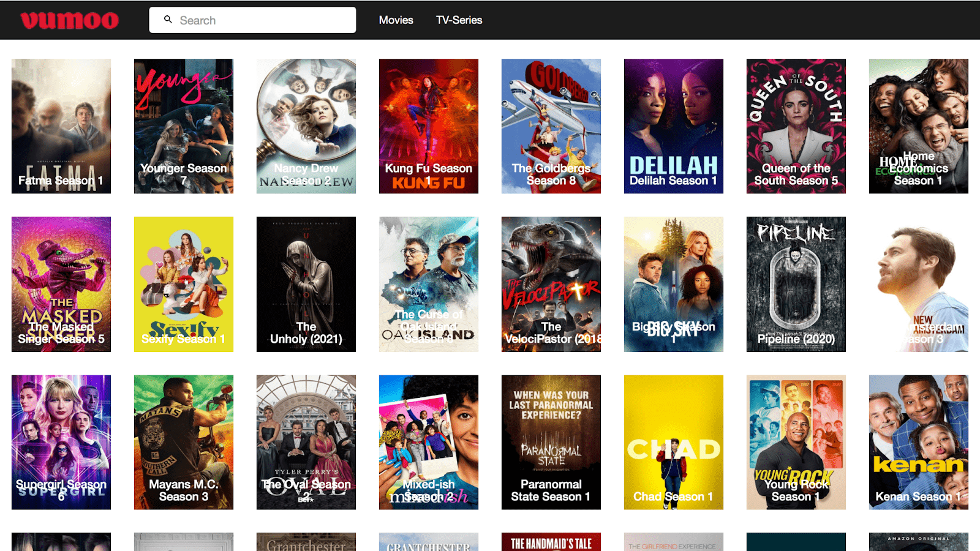980x551 pixels.
Task: Click the search magnifier icon
Action: (x=168, y=20)
